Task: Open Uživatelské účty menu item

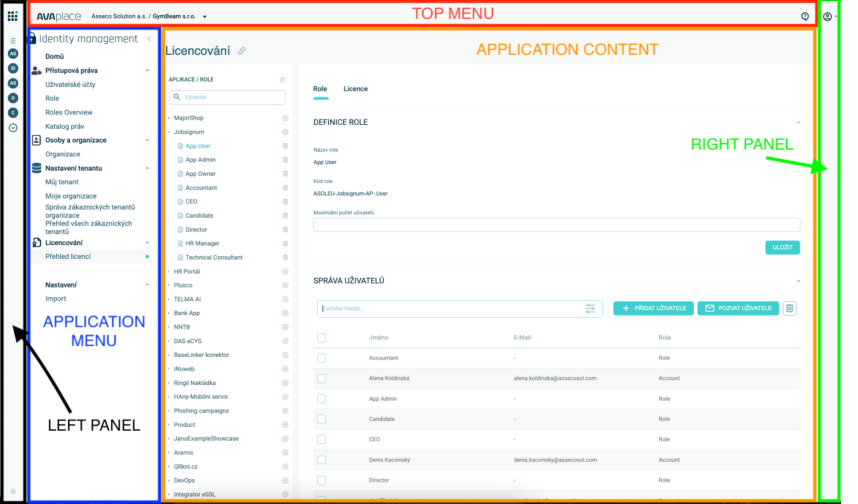Action: point(70,85)
